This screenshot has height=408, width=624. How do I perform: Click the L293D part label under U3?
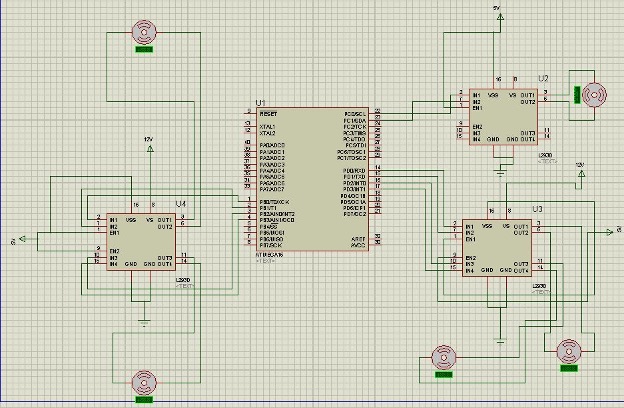[539, 286]
